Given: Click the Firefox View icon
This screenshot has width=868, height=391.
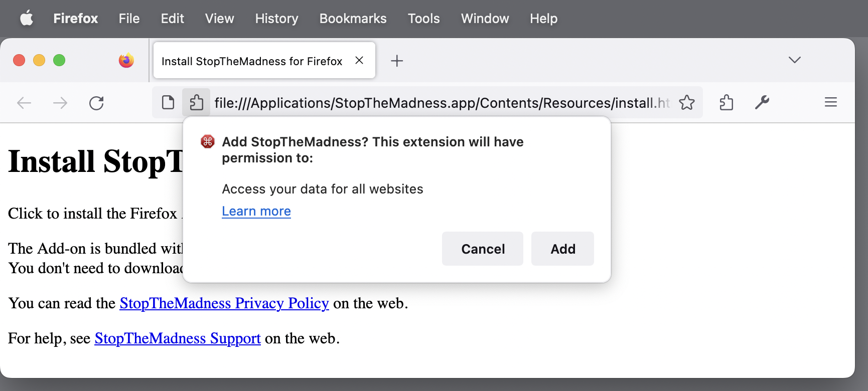Looking at the screenshot, I should [x=126, y=61].
